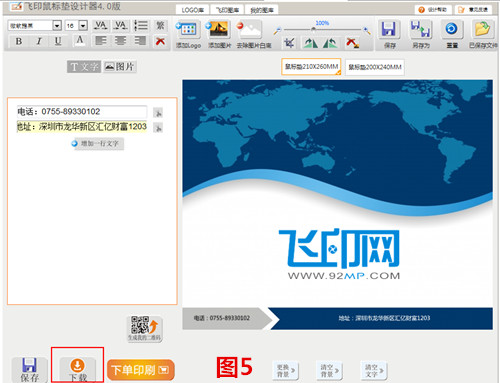Viewport: 500px width, 383px height.
Task: Decrease letter spacing with second VA icon
Action: point(120,25)
